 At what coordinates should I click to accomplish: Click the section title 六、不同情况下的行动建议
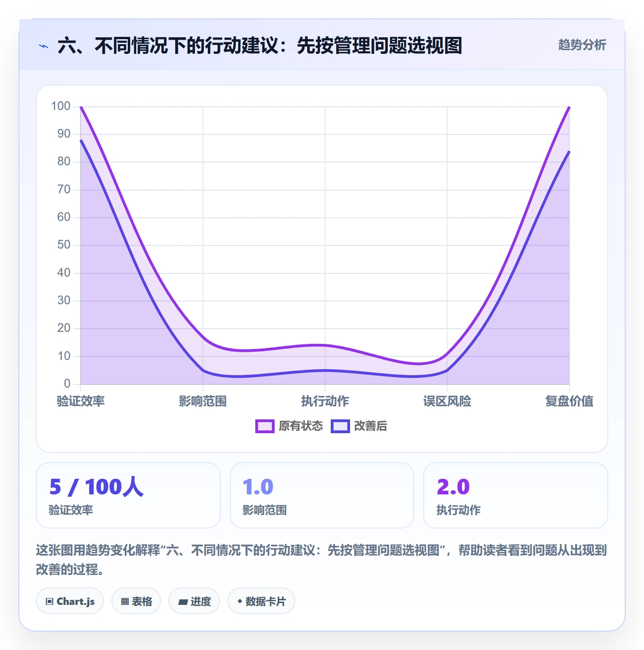(x=260, y=46)
